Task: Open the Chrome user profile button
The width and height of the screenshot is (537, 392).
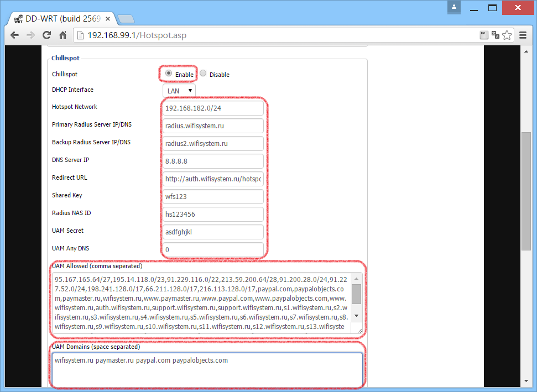Action: tap(454, 7)
